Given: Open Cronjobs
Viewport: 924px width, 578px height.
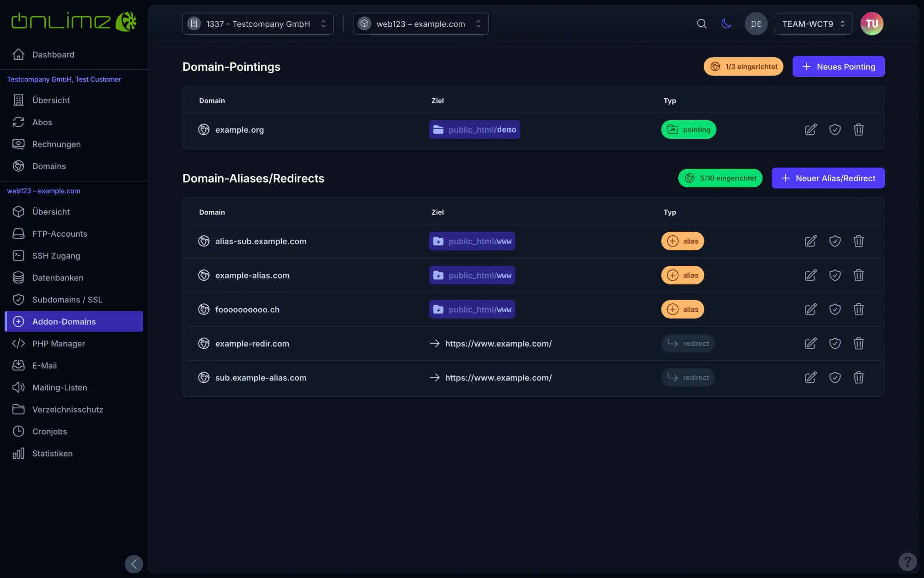Looking at the screenshot, I should pos(74,431).
